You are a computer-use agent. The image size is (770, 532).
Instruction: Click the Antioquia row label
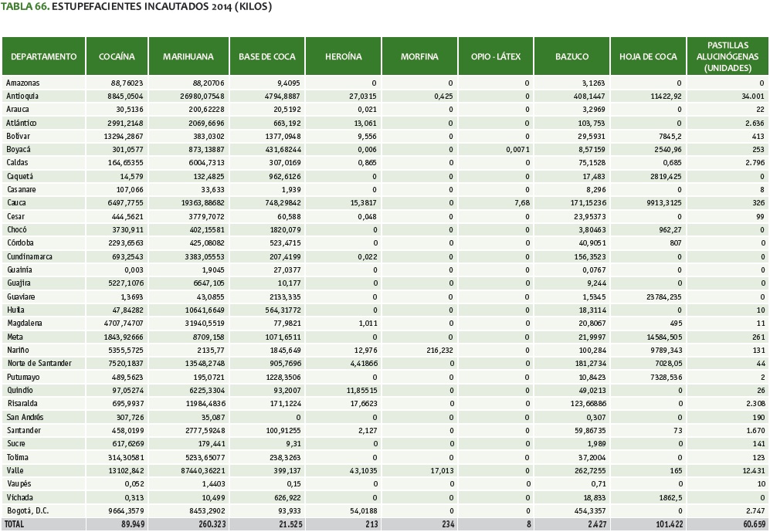22,96
